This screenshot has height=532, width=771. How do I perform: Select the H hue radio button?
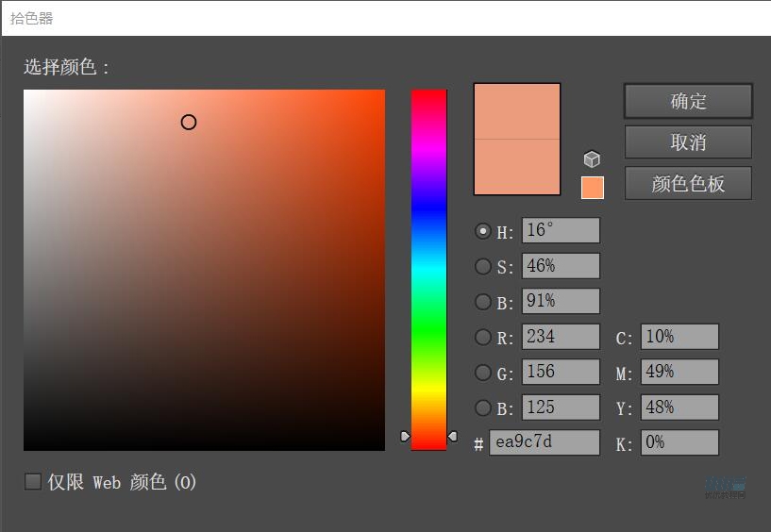483,231
